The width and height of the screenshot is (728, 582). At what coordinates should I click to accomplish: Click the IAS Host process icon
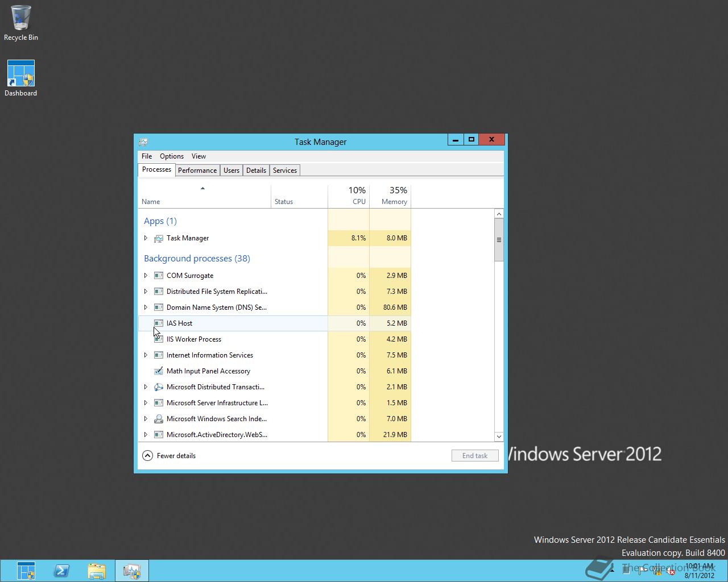point(159,323)
